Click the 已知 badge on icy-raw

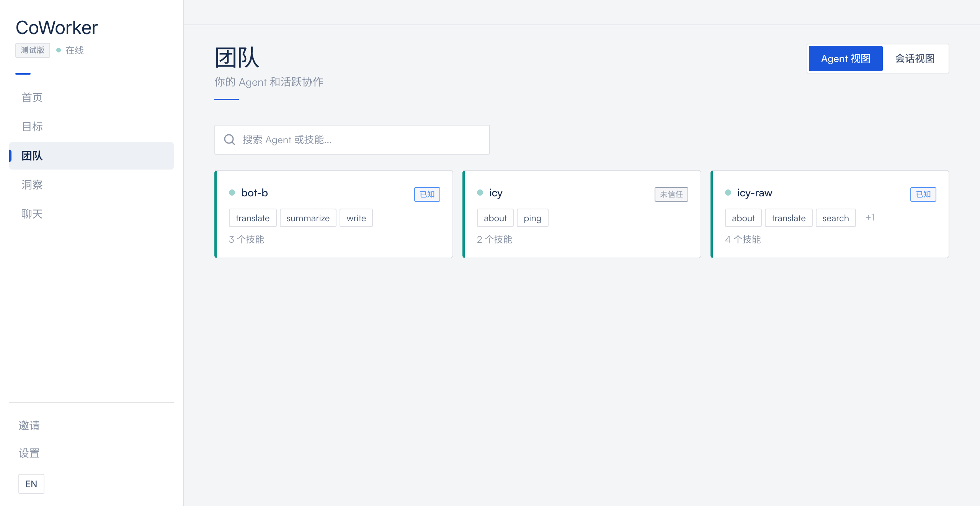coord(923,194)
